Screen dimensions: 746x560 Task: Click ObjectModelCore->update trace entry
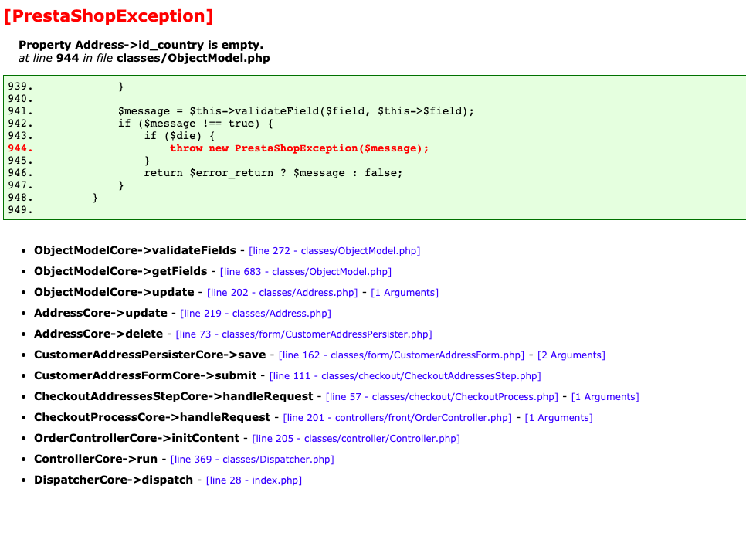tap(114, 293)
